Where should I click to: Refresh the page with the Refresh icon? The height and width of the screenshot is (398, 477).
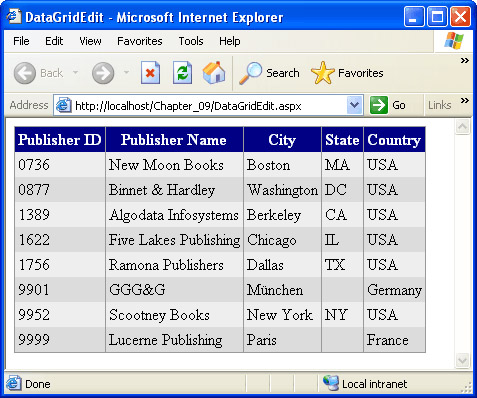coord(182,72)
